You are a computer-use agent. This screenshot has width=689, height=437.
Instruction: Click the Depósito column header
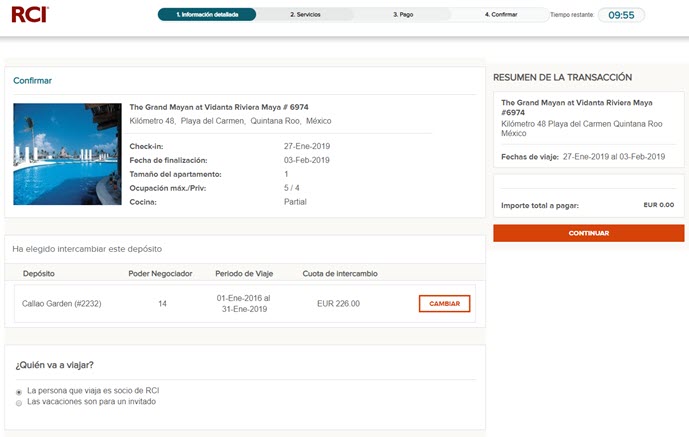39,274
